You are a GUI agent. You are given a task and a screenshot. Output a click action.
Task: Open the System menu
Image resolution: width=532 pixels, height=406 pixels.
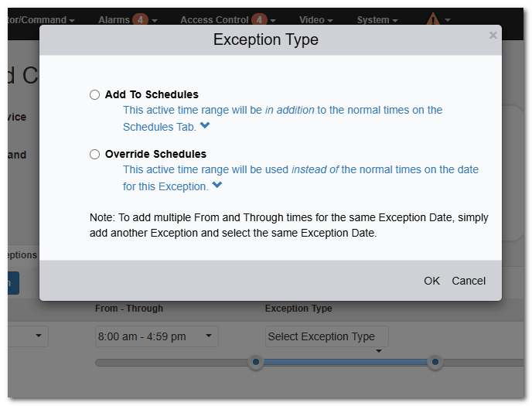pyautogui.click(x=377, y=20)
